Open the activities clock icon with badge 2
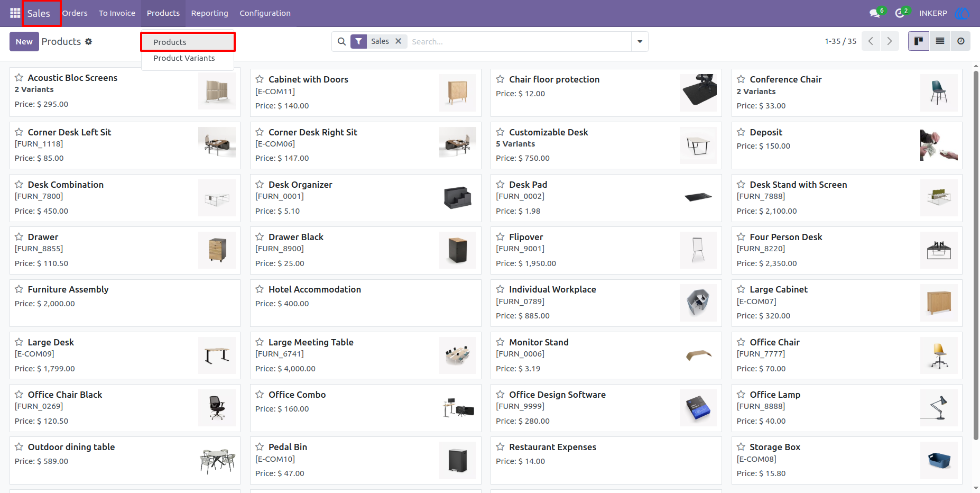Screen dimensions: 980x493 click(900, 13)
